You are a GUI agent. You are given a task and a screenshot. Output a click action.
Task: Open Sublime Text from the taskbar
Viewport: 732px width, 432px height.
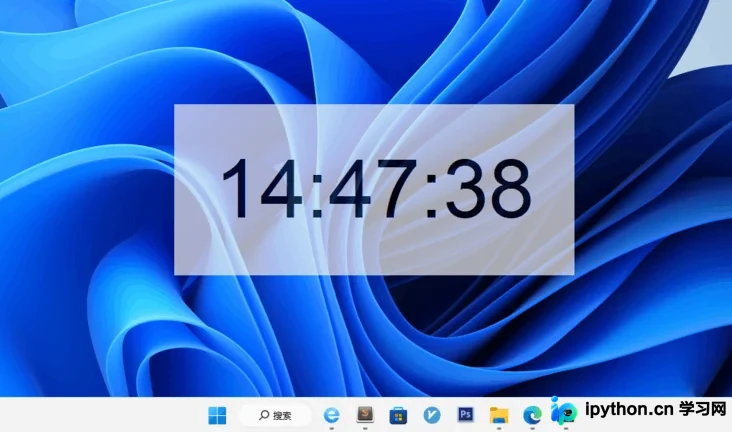[365, 414]
